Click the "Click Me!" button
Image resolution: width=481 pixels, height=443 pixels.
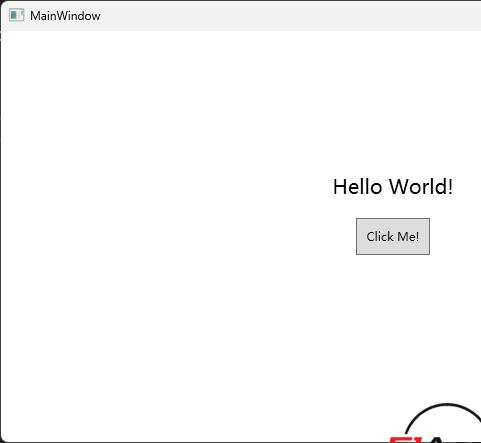[393, 236]
